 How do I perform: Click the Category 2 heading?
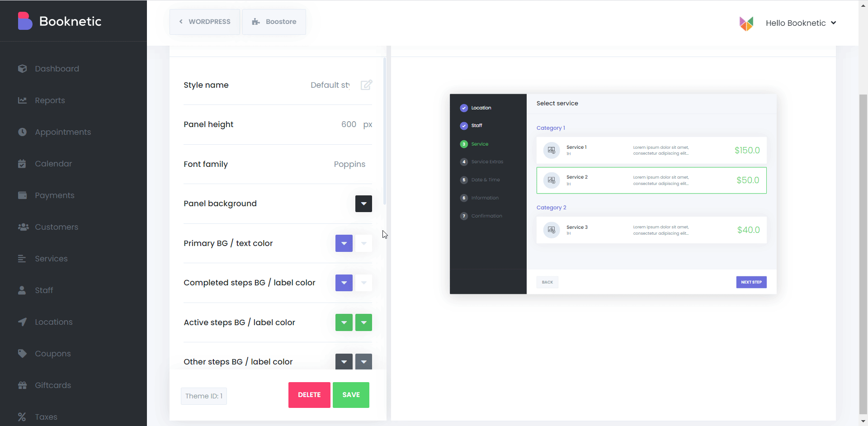[x=551, y=208]
